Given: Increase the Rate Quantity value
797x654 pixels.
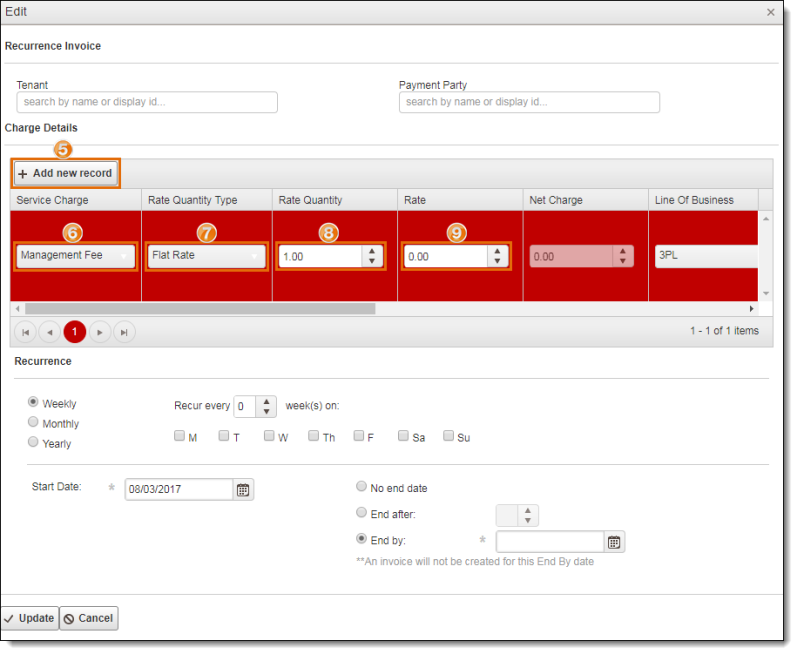Looking at the screenshot, I should 372,251.
